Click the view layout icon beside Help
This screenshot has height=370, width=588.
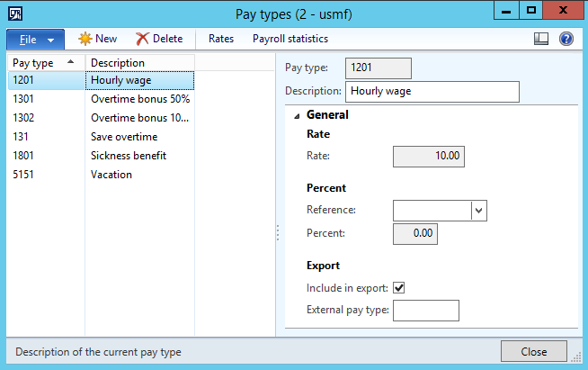click(x=541, y=39)
